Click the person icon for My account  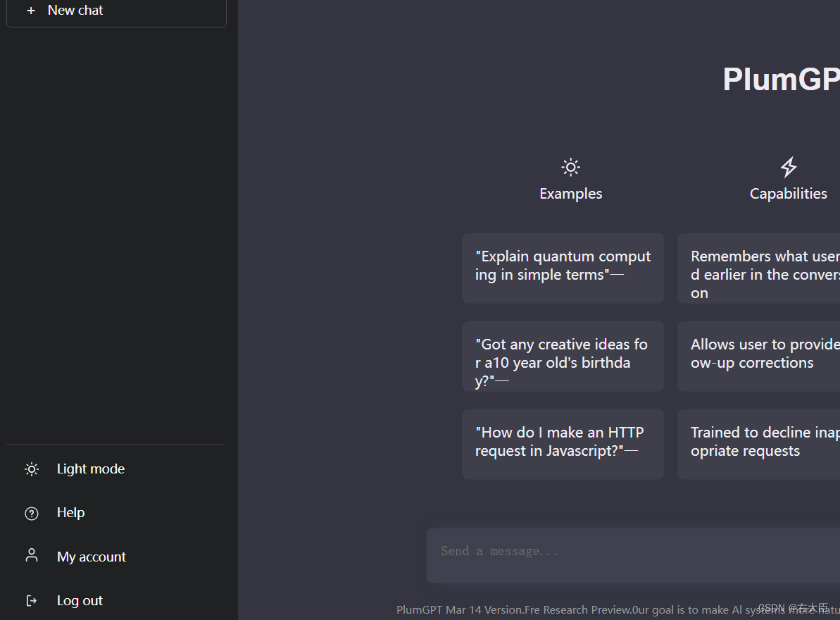[32, 555]
